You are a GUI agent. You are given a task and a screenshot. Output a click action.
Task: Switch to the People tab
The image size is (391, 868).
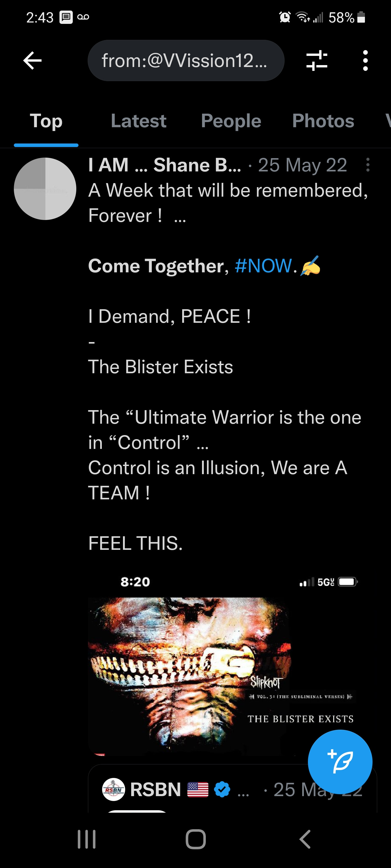point(231,121)
